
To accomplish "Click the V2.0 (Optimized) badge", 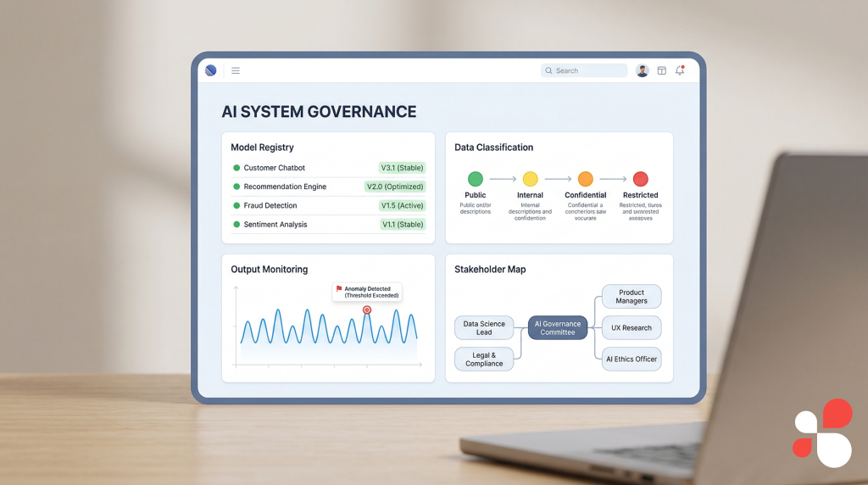I will [395, 187].
